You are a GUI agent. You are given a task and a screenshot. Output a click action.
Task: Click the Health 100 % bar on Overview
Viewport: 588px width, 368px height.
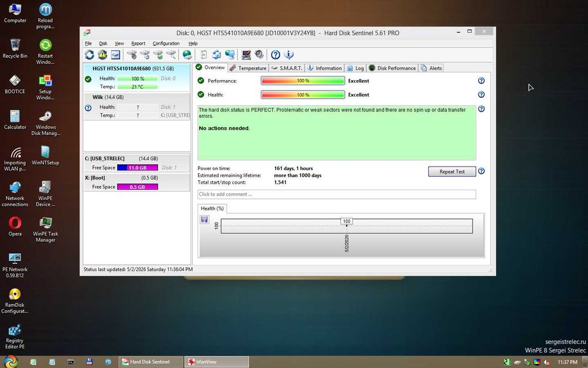pos(303,95)
